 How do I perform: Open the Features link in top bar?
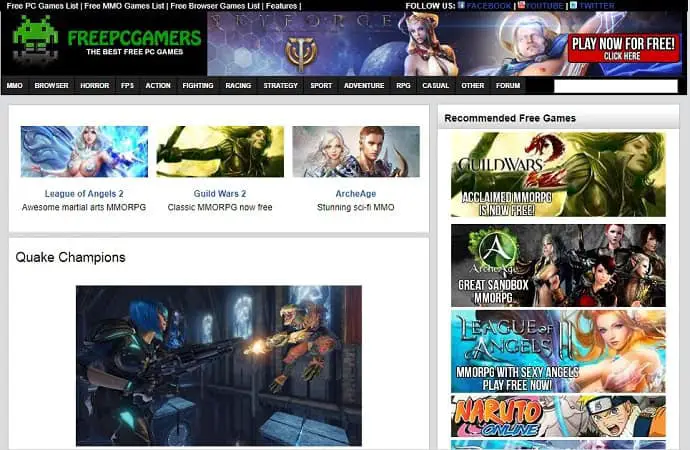(281, 6)
